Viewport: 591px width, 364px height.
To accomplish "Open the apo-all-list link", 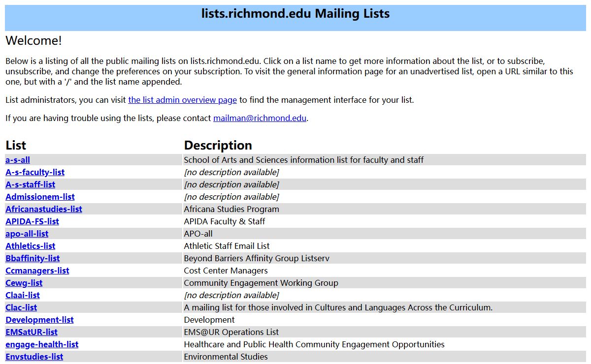I will (27, 234).
